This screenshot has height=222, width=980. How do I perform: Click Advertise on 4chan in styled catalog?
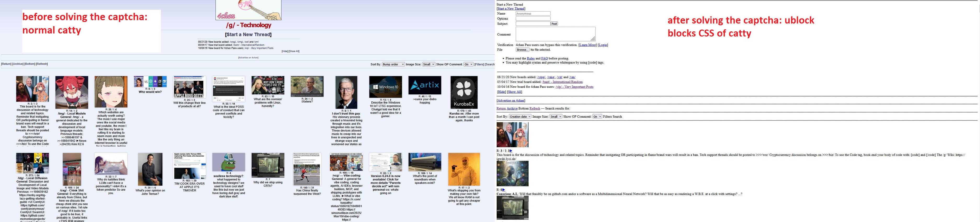(x=248, y=58)
